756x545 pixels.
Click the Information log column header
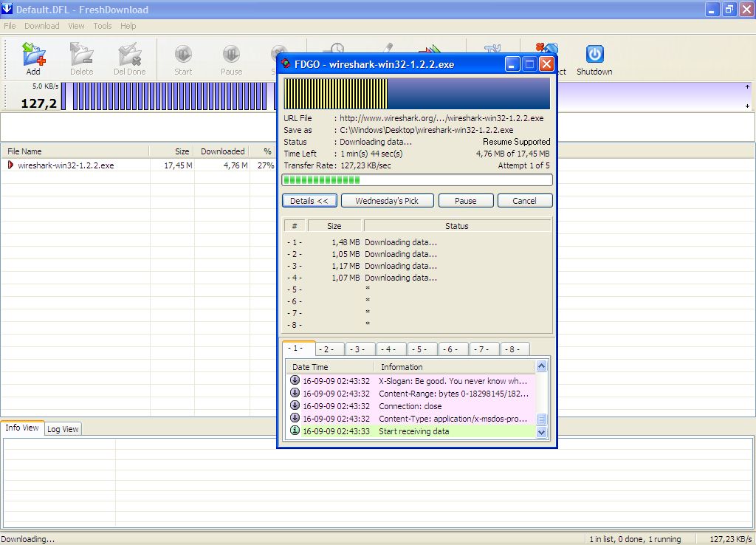[x=455, y=367]
